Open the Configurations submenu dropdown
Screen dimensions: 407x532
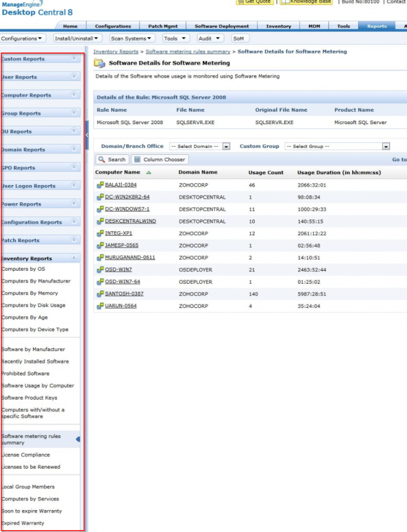click(22, 38)
